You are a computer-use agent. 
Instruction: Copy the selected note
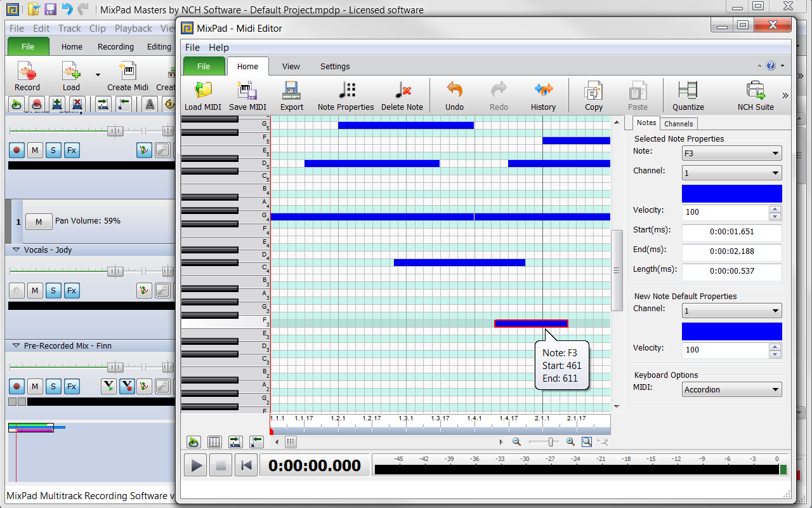point(593,95)
